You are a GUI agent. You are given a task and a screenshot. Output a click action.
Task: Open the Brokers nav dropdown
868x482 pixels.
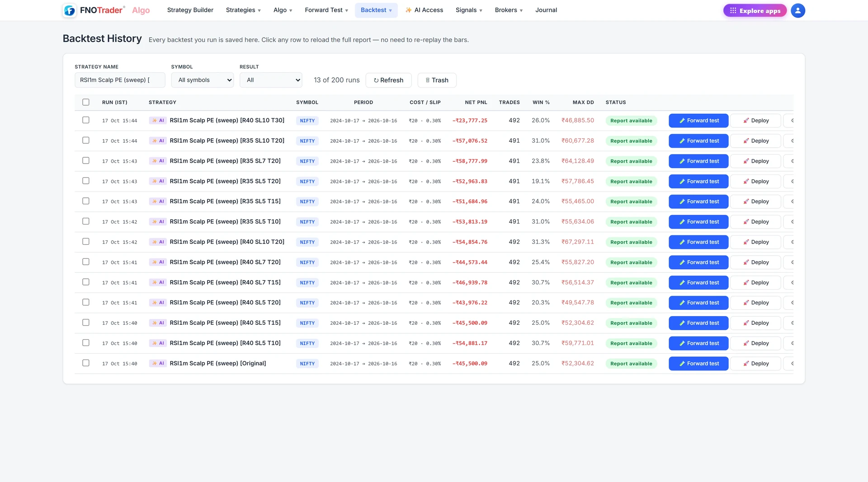pos(509,10)
